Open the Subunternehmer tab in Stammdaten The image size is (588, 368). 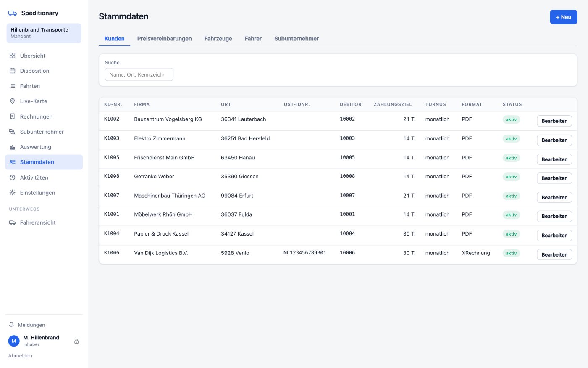(297, 39)
